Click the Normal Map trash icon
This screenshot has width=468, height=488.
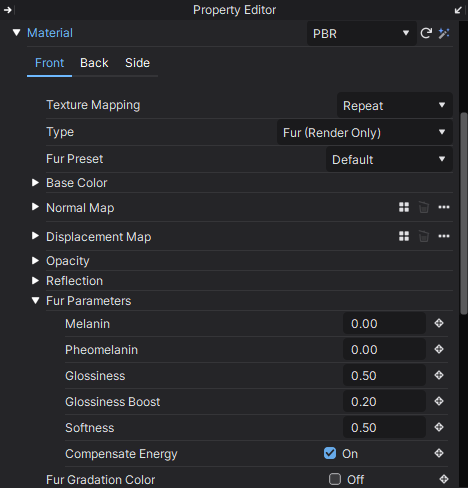[424, 207]
